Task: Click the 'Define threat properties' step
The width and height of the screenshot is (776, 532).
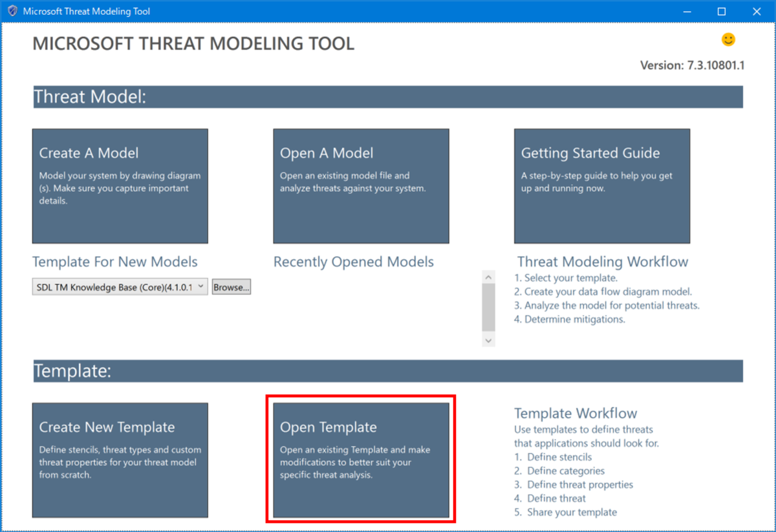Action: 574,485
